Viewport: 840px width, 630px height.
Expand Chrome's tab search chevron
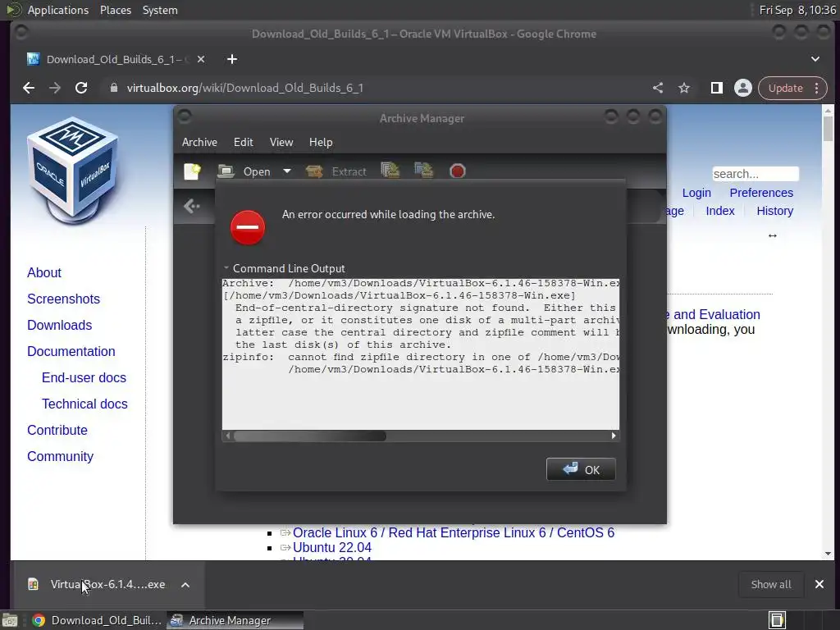point(815,59)
